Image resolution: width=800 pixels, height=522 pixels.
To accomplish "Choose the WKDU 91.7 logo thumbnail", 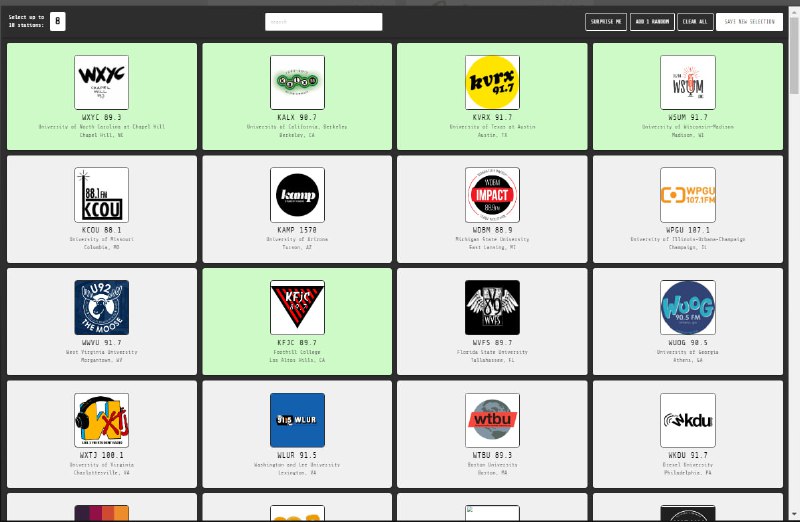I will (x=688, y=420).
